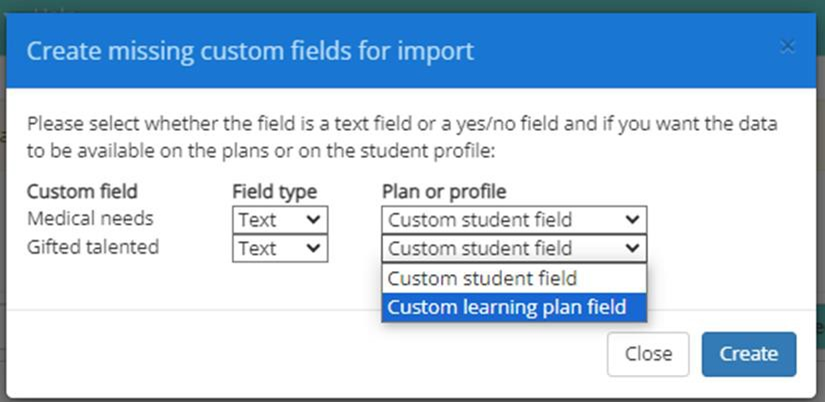Collapse the open Gifted talented plan/profile dropdown
825x402 pixels.
pyautogui.click(x=514, y=248)
